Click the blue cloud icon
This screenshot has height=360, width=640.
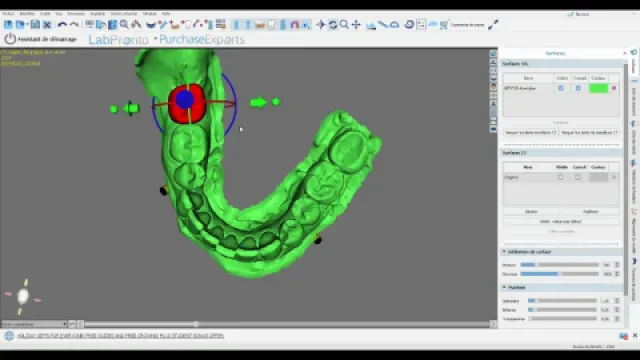point(433,25)
